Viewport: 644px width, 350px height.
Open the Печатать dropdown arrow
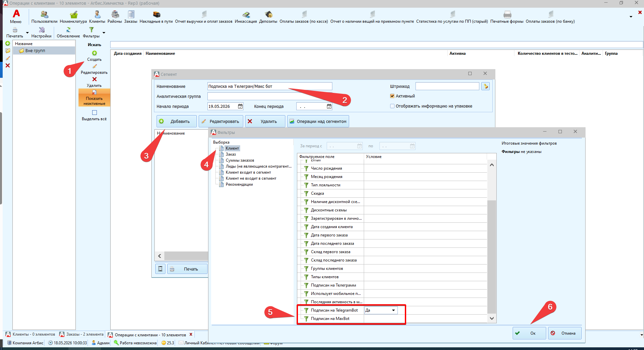27,33
